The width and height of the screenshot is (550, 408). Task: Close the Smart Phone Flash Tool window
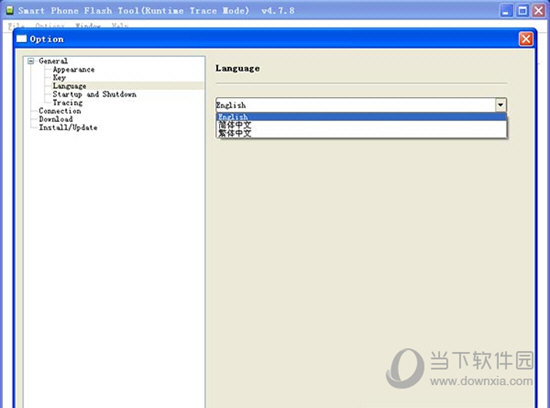pos(539,11)
